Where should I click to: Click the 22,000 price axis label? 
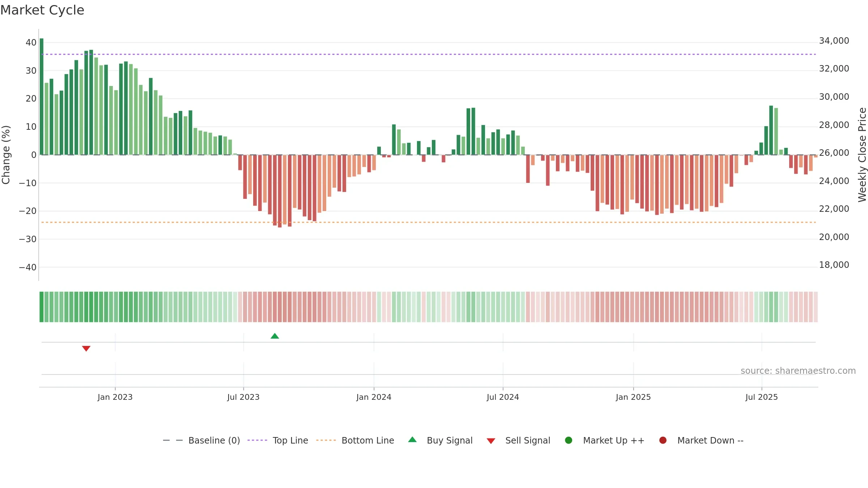point(834,209)
